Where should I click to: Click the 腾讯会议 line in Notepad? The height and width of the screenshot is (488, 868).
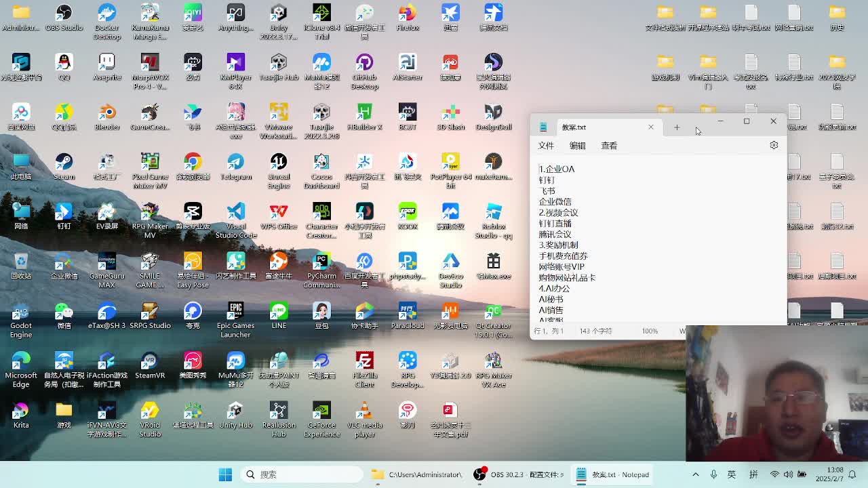(555, 234)
